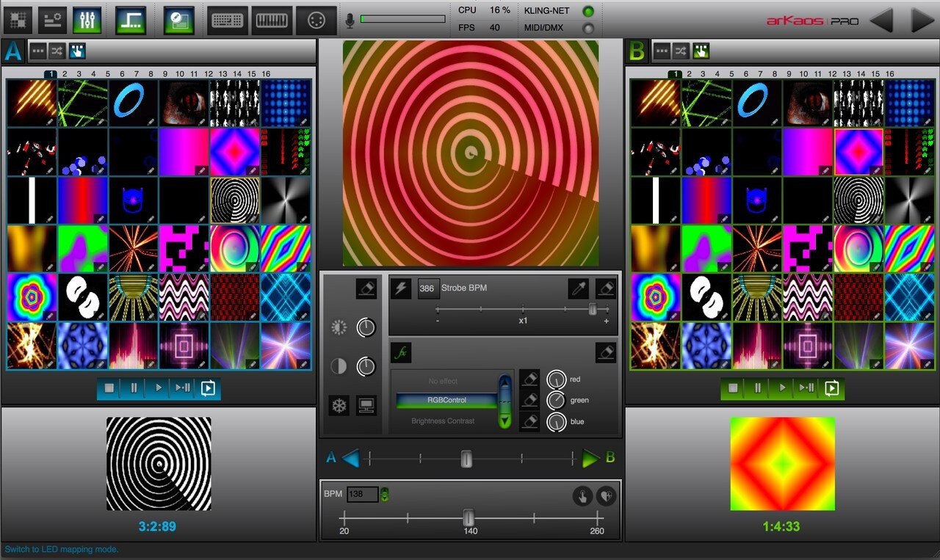Click the green fx icon in the effects panel
The height and width of the screenshot is (560, 940).
tap(400, 353)
